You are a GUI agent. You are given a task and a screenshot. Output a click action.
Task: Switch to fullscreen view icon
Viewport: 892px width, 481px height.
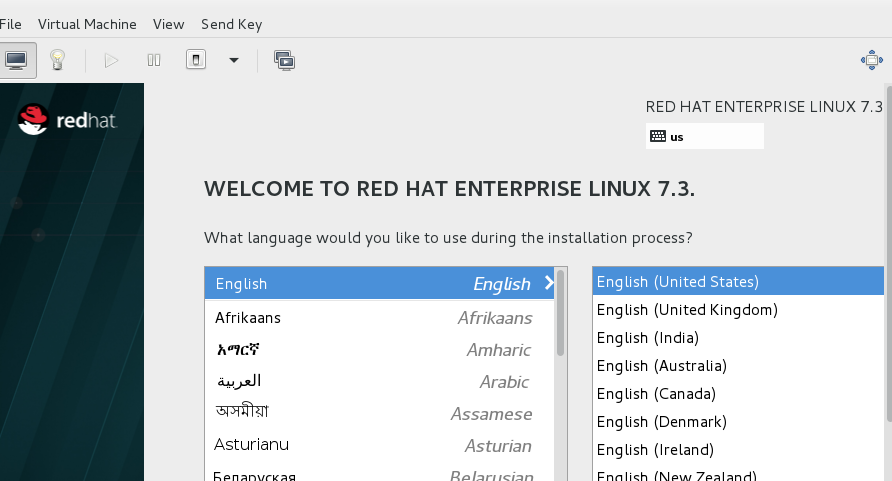coord(872,60)
